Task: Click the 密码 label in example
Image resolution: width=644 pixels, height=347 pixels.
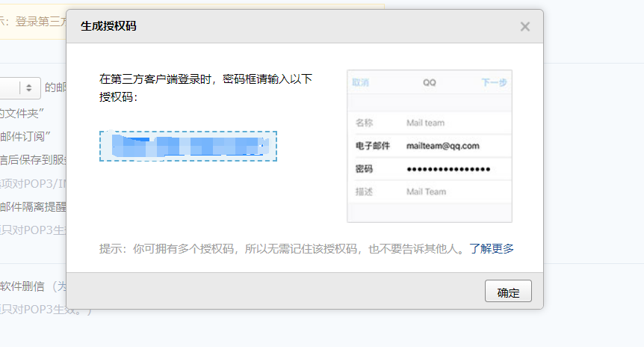Action: pyautogui.click(x=364, y=169)
